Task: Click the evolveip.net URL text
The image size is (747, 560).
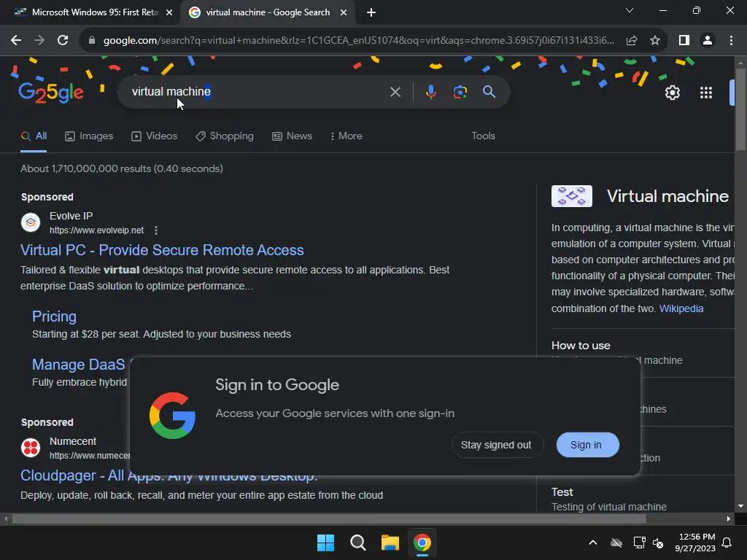Action: (97, 230)
